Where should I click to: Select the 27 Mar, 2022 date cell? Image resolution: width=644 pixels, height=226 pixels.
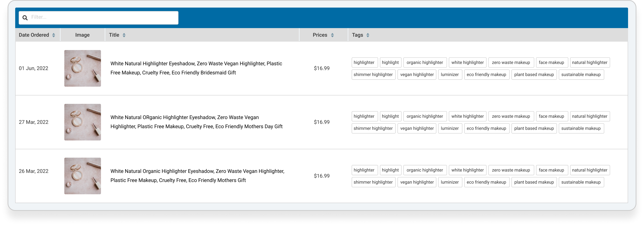[33, 122]
